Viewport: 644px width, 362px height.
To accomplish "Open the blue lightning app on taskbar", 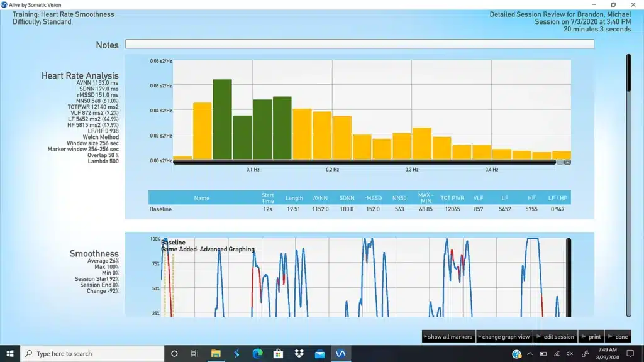I will [x=236, y=353].
